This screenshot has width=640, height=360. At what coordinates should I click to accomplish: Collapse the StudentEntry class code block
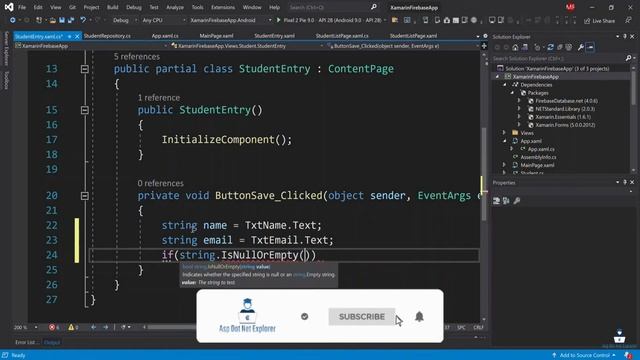coord(84,69)
